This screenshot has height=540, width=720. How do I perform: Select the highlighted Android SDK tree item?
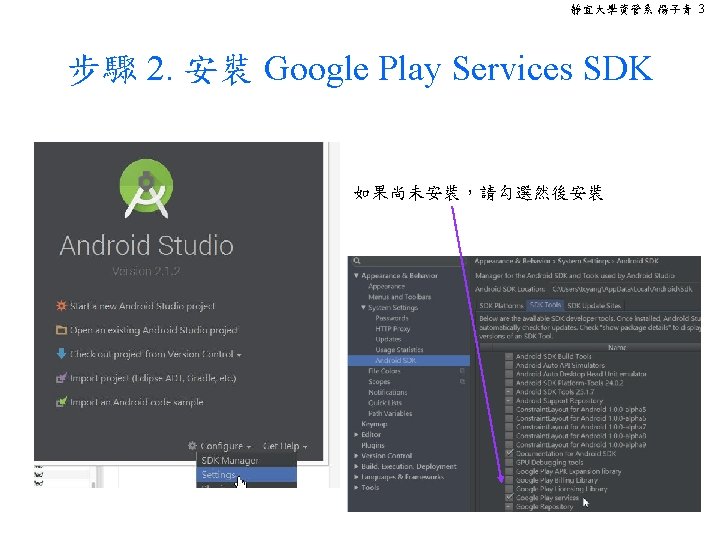click(x=409, y=360)
